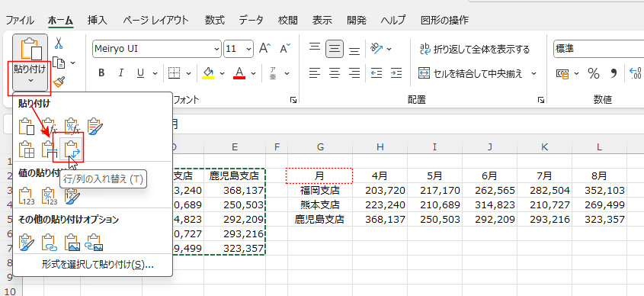Switch to the 数式 tab
This screenshot has width=644, height=296.
(x=215, y=20)
